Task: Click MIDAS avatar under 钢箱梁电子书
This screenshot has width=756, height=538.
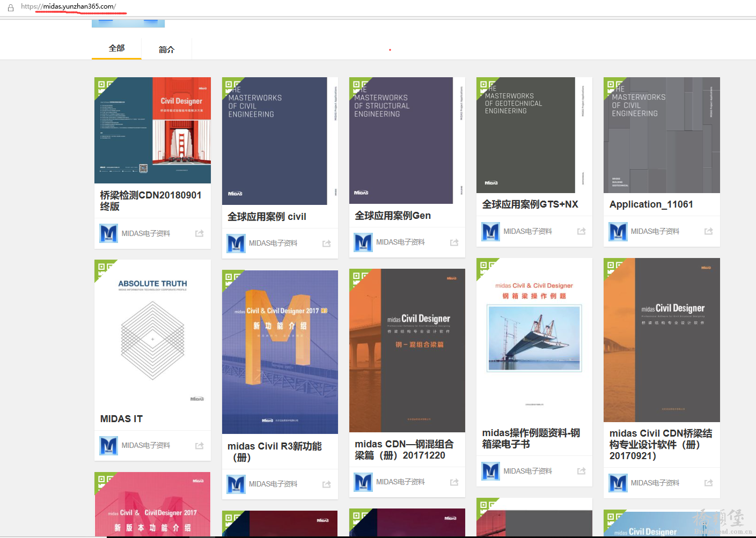Action: click(490, 471)
